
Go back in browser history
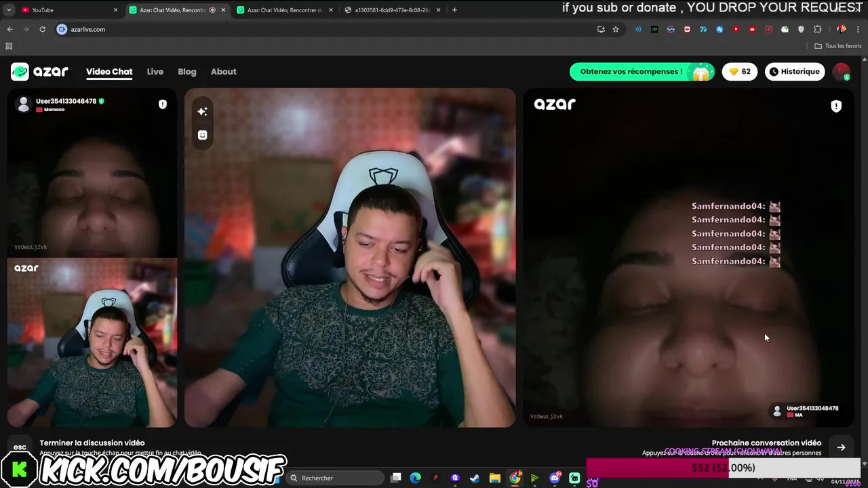pyautogui.click(x=9, y=29)
